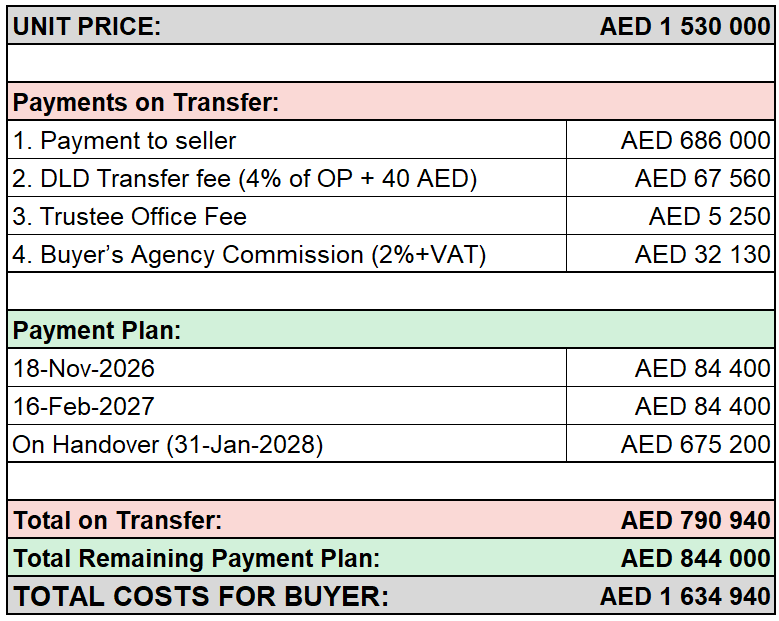Click the AED 675 200 handover amount
Viewport: 779px width, 621px height.
tap(696, 444)
